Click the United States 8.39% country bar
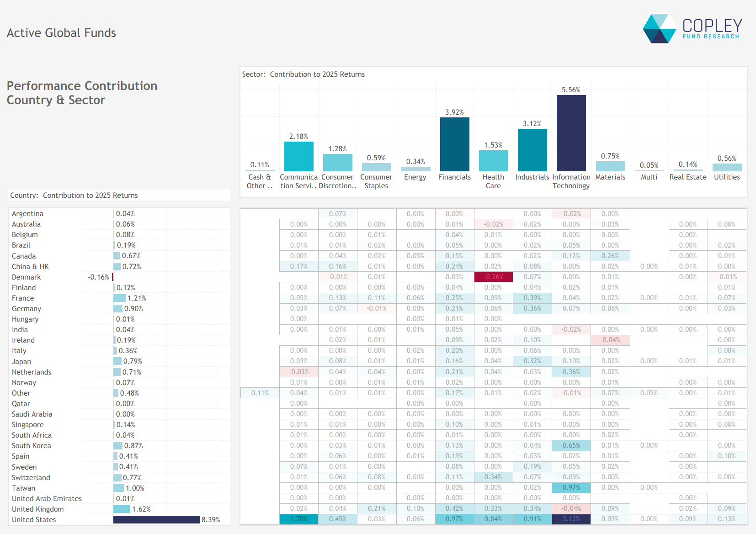Image resolution: width=756 pixels, height=534 pixels. tap(156, 519)
